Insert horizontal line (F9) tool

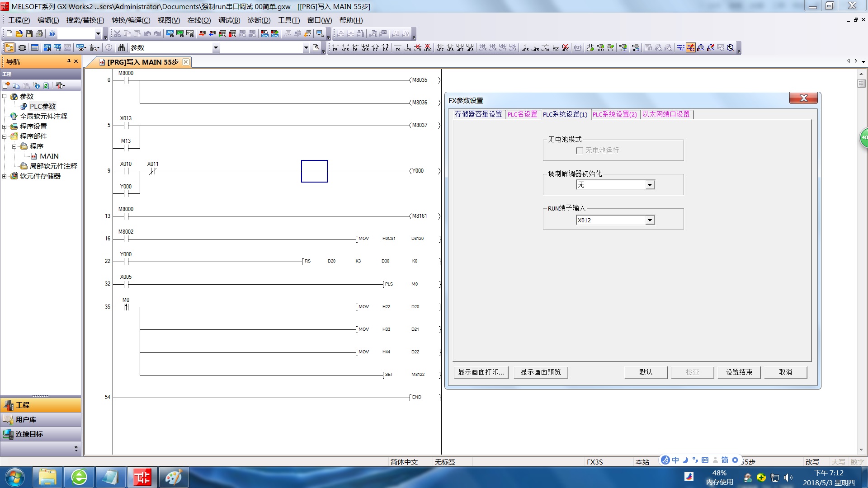[x=398, y=47]
